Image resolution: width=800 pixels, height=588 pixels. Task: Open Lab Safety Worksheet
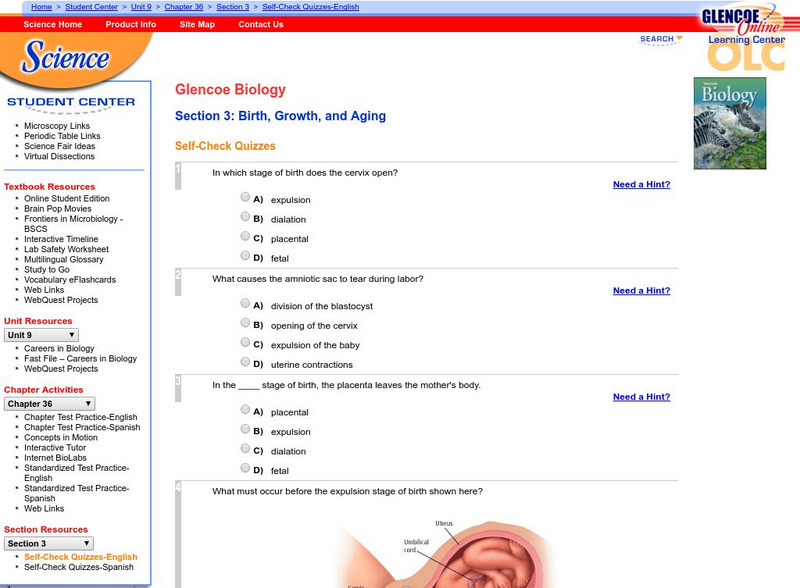point(66,249)
